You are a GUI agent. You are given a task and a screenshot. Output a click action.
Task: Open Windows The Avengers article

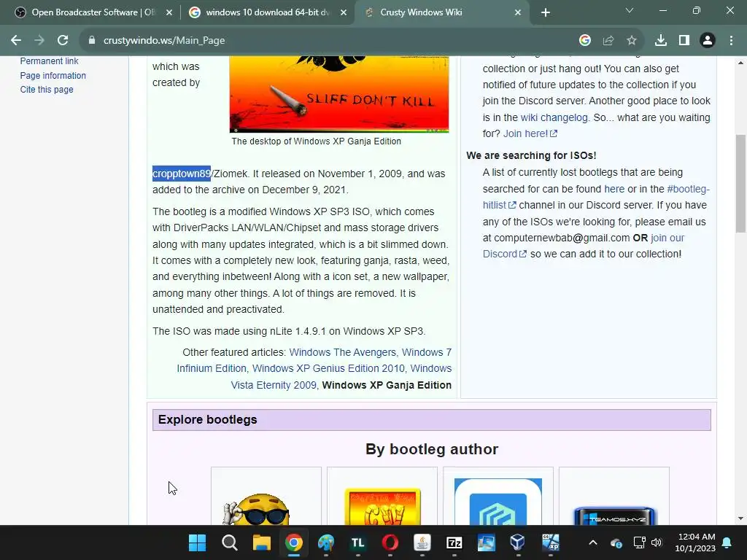tap(343, 352)
